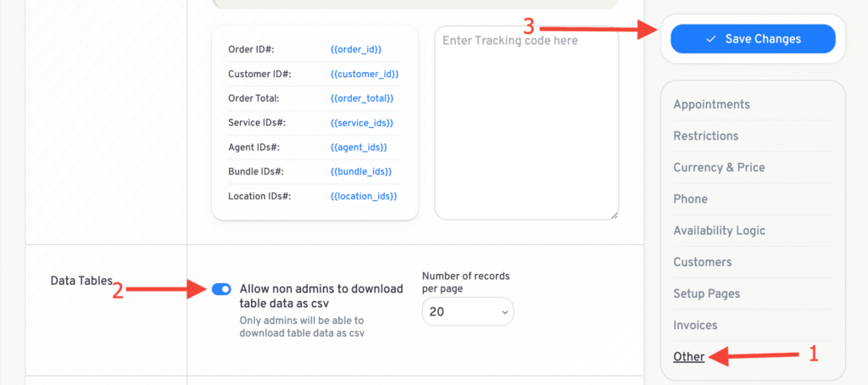Click the {{service_ids}} placeholder
The image size is (868, 385).
pos(362,123)
